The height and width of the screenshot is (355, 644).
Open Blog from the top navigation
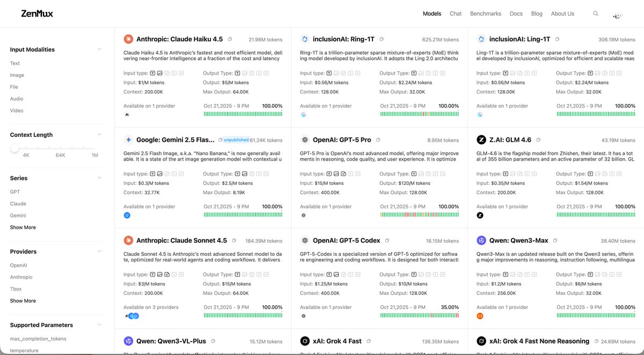tap(537, 13)
